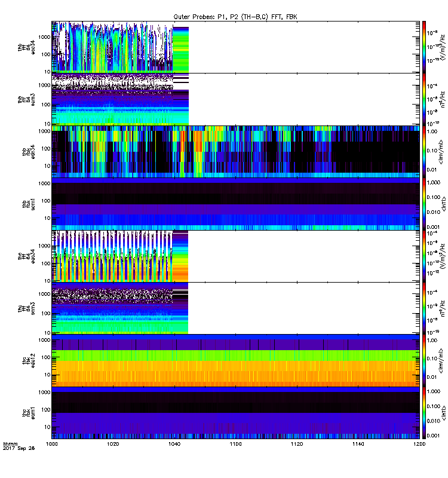Click the thb fbk edc34 spectrogram panel
The image size is (448, 478).
(235, 152)
